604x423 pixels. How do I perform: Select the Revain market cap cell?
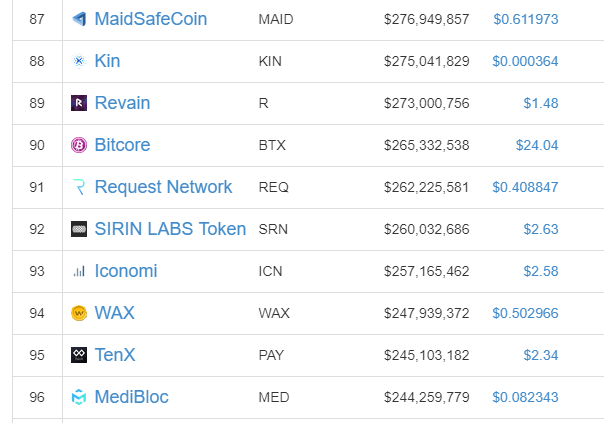coord(426,103)
